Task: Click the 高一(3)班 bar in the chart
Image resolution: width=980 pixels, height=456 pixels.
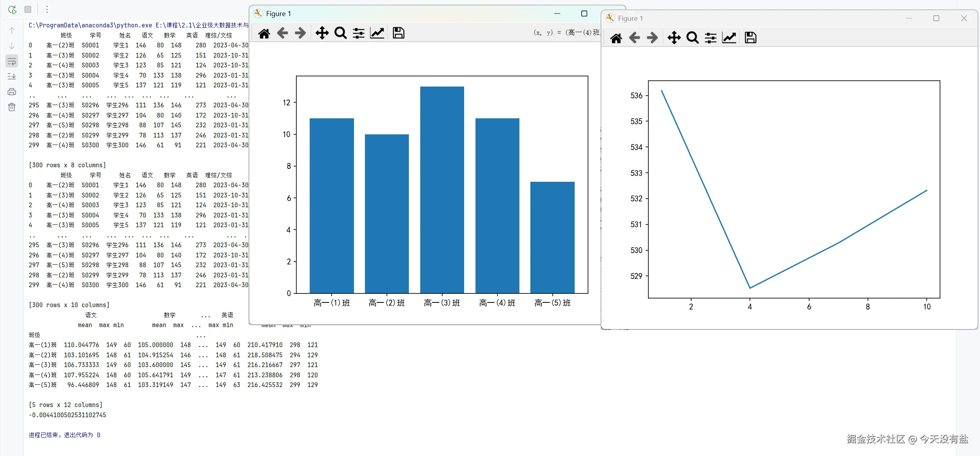Action: (x=442, y=190)
